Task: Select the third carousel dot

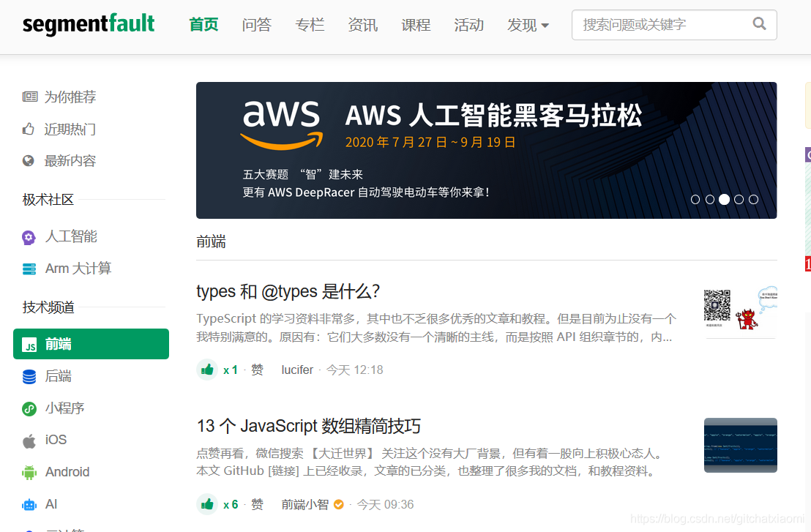Action: [x=724, y=200]
